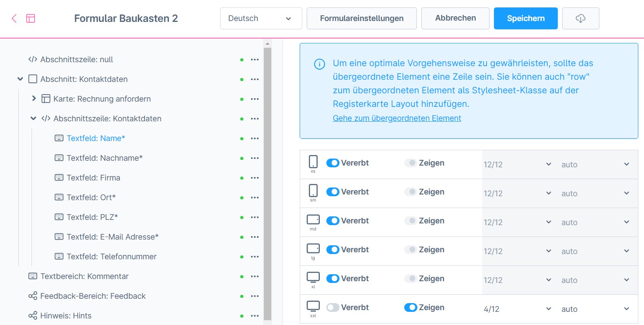Select Textfeld: E-Mail Adresse* in the tree
Image resolution: width=644 pixels, height=325 pixels.
coord(112,237)
